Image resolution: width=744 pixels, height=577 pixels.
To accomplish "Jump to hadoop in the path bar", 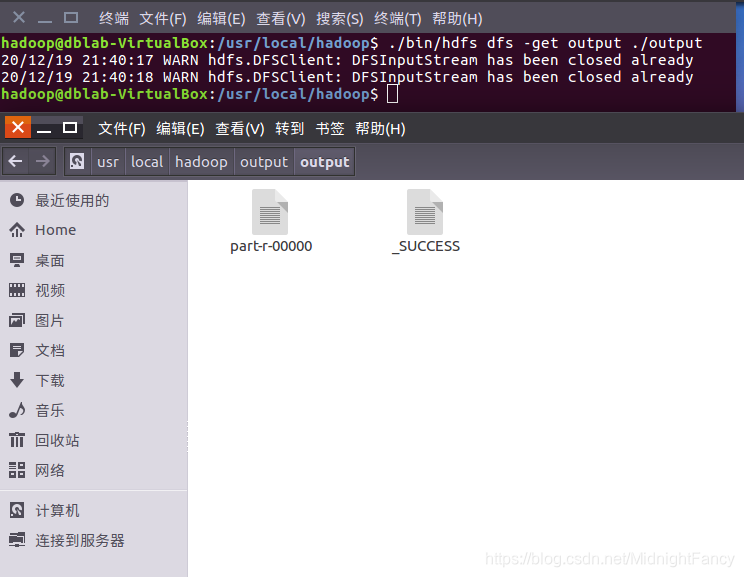I will [201, 162].
